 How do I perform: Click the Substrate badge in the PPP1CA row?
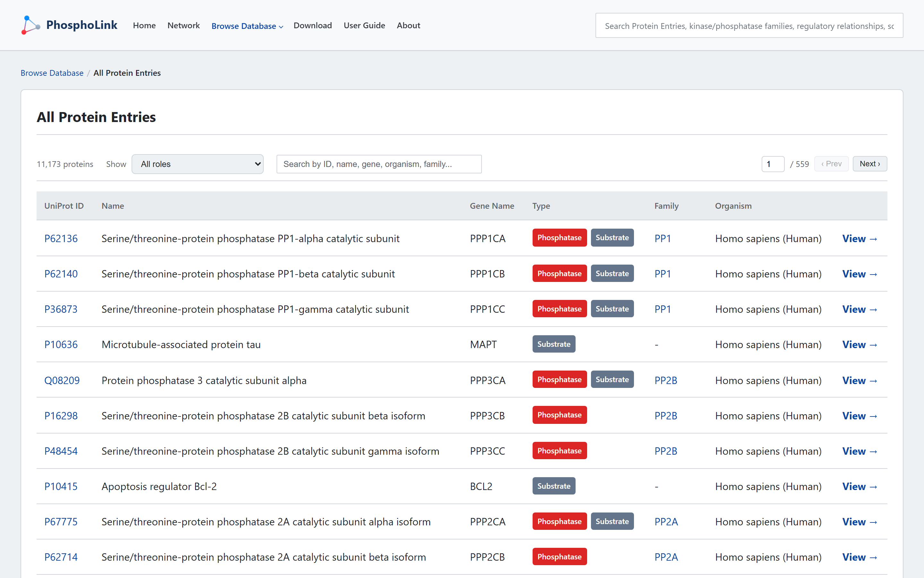point(612,237)
